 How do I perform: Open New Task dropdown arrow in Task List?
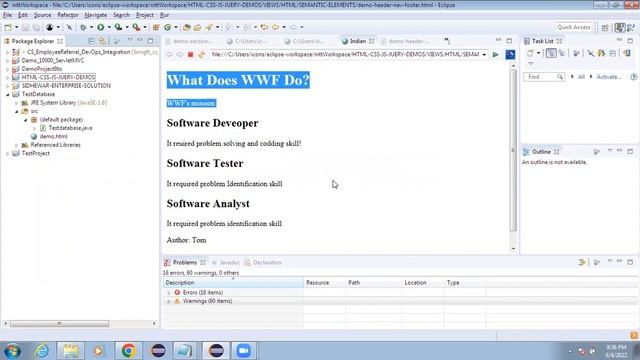tap(538, 53)
